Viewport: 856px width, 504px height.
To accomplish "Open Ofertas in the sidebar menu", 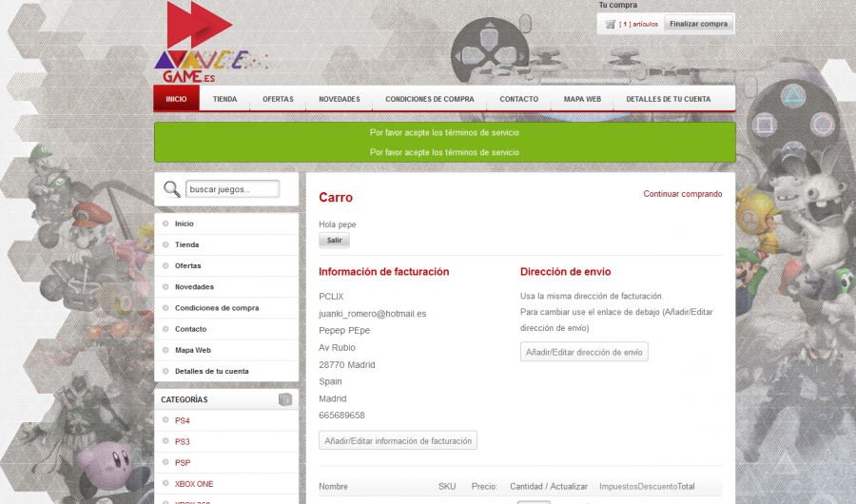I will pyautogui.click(x=187, y=265).
